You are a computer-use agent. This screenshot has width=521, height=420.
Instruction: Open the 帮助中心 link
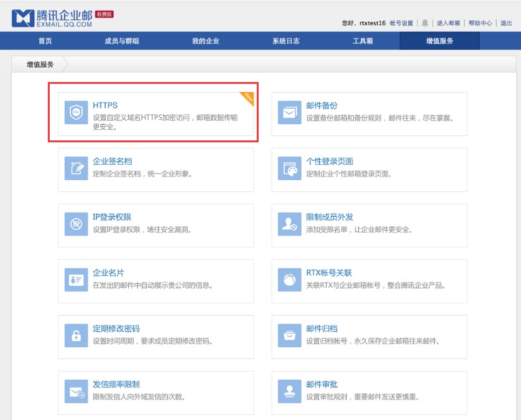pos(480,23)
